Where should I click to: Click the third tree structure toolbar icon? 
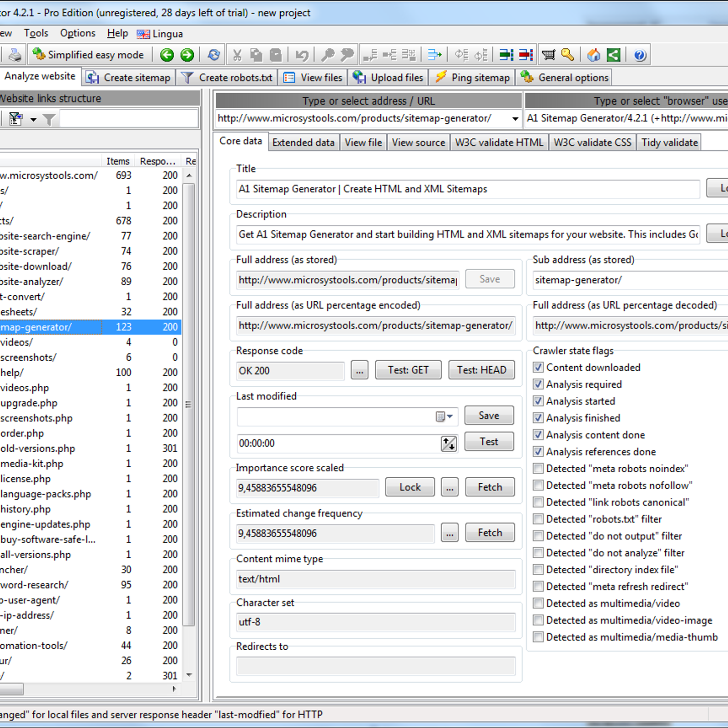pos(409,55)
